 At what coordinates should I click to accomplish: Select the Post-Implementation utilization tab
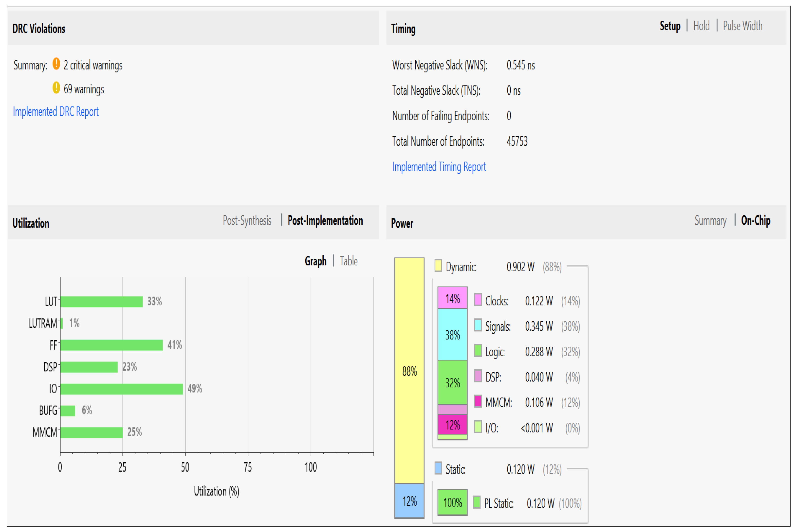coord(325,221)
